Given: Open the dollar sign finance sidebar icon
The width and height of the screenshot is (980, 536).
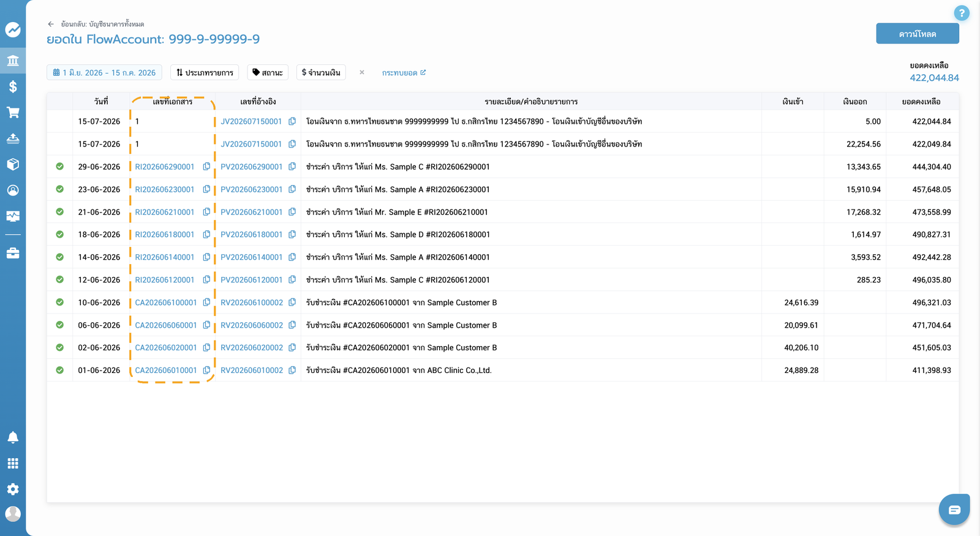Looking at the screenshot, I should click(13, 86).
